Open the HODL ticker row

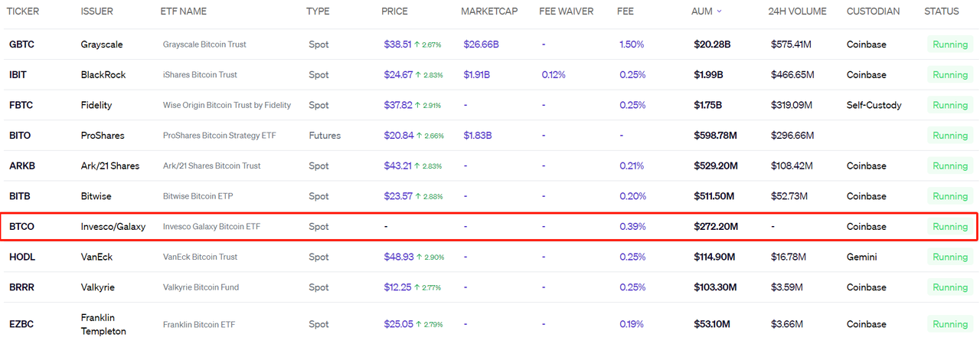pos(21,257)
